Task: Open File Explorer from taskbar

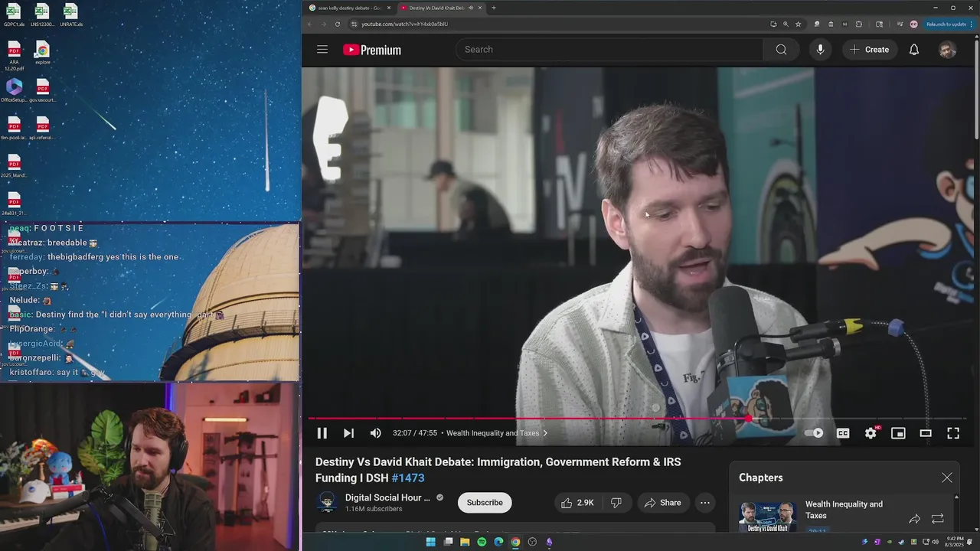Action: click(465, 542)
